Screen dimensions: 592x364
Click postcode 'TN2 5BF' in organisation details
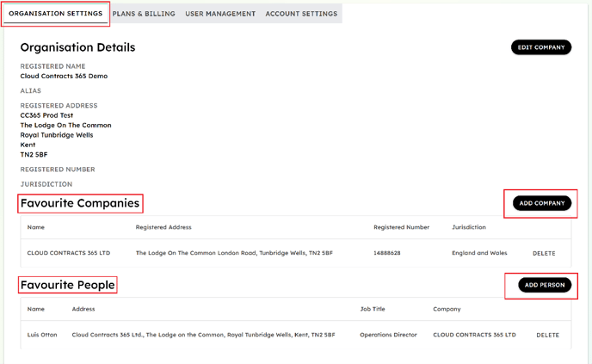pos(34,154)
